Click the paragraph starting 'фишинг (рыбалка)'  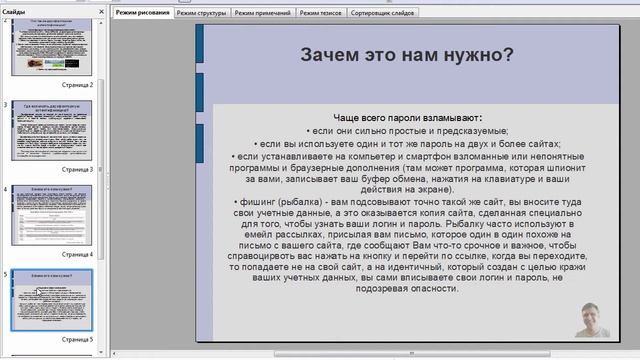point(407,245)
